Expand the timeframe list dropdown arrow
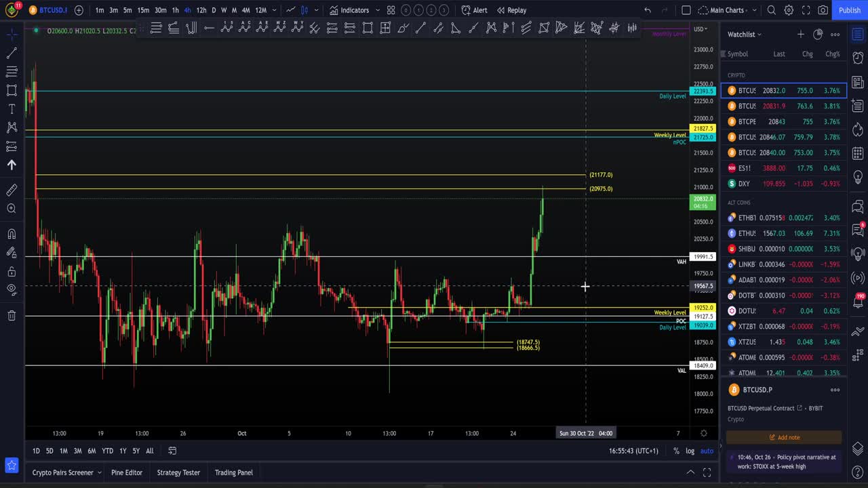 pos(274,10)
